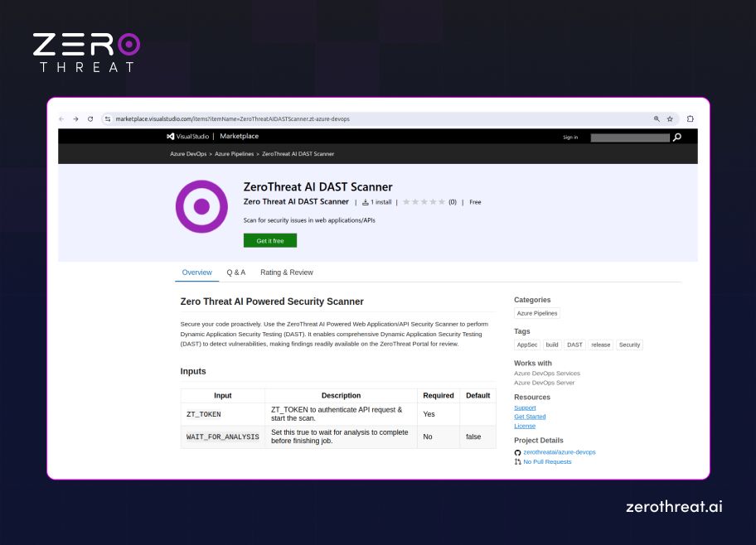This screenshot has height=545, width=756.
Task: Switch to the Q & A tab
Action: (235, 272)
